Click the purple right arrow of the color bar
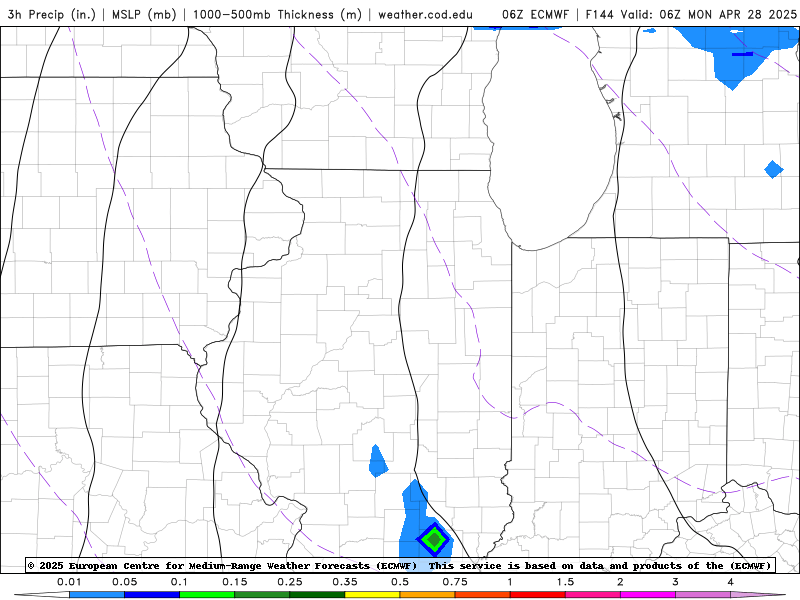The width and height of the screenshot is (800, 600). click(758, 595)
